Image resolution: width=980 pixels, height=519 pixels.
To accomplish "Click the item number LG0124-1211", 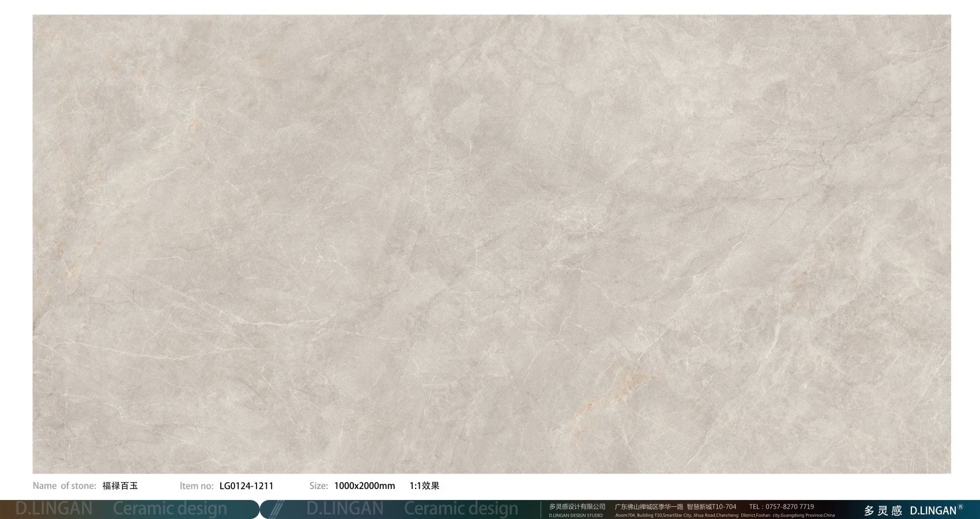I will coord(246,486).
